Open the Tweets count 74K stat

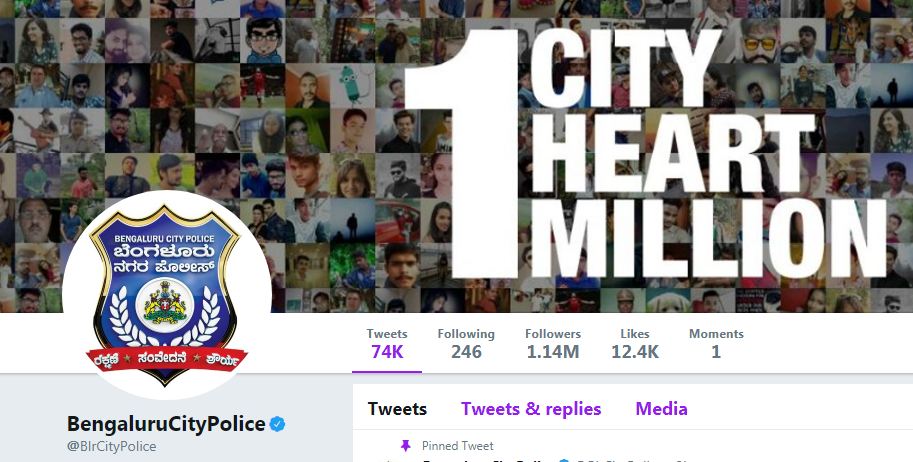point(387,343)
